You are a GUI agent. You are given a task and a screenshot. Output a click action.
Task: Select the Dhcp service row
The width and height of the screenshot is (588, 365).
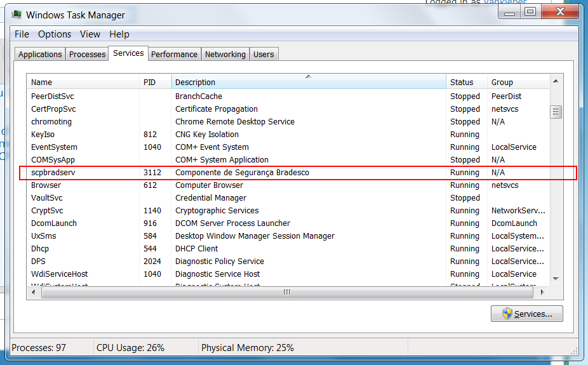pyautogui.click(x=288, y=249)
